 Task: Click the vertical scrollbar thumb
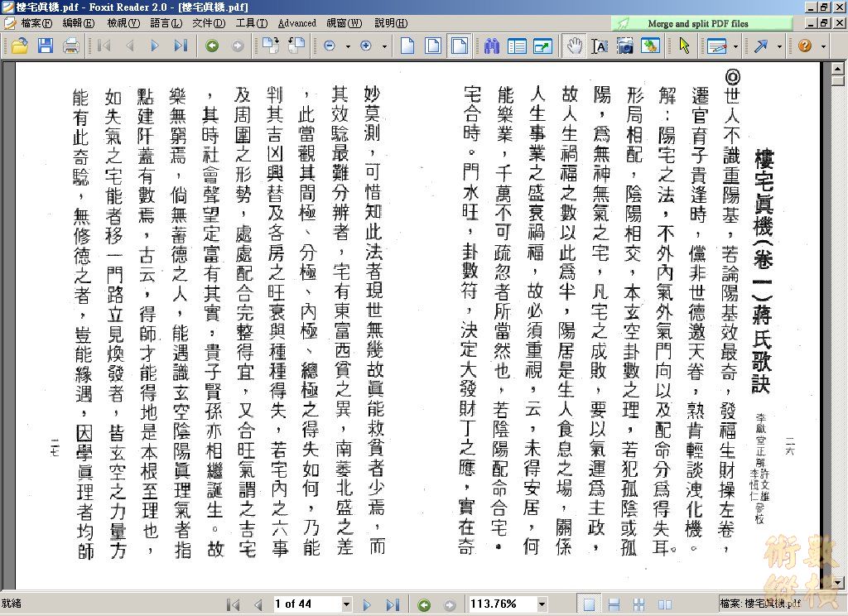[x=838, y=80]
